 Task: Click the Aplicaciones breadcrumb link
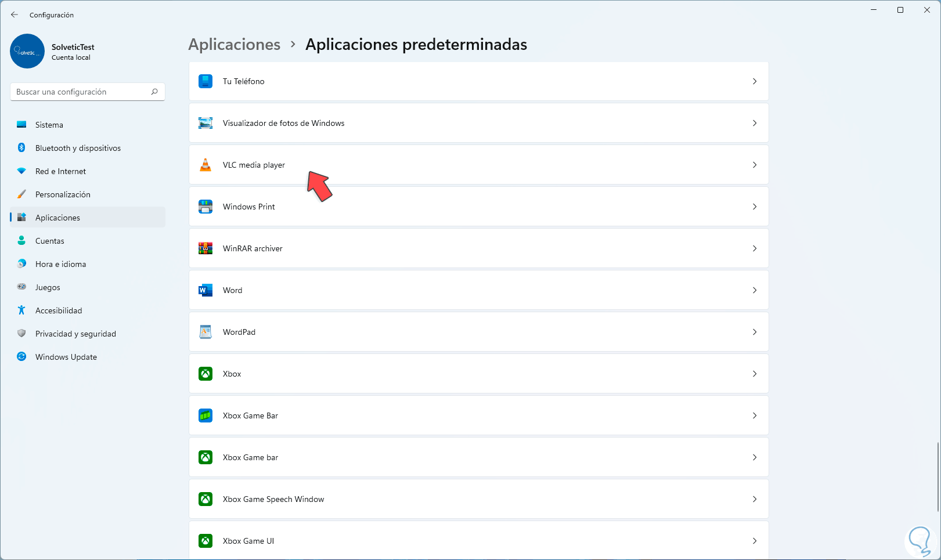[235, 45]
